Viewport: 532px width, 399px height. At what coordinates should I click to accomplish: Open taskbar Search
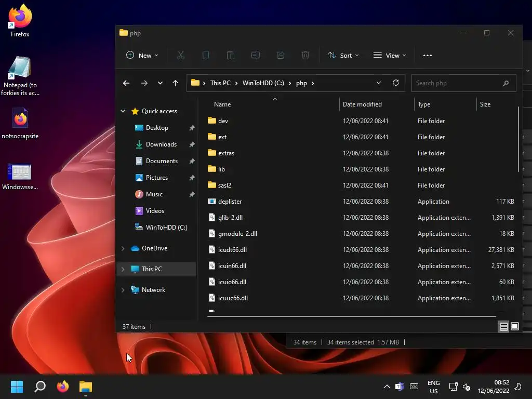point(40,387)
